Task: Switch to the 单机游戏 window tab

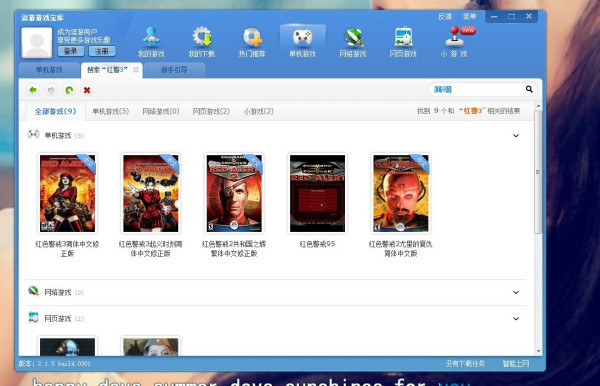Action: (x=49, y=70)
